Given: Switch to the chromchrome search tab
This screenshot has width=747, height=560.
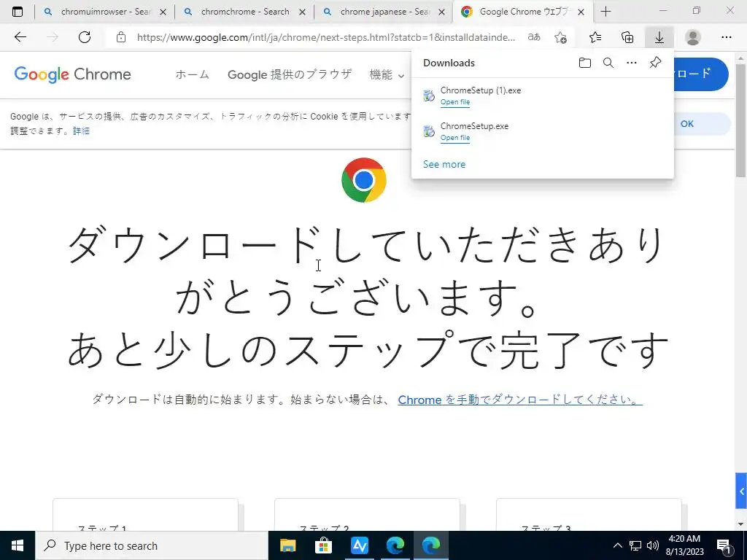Looking at the screenshot, I should pos(243,12).
